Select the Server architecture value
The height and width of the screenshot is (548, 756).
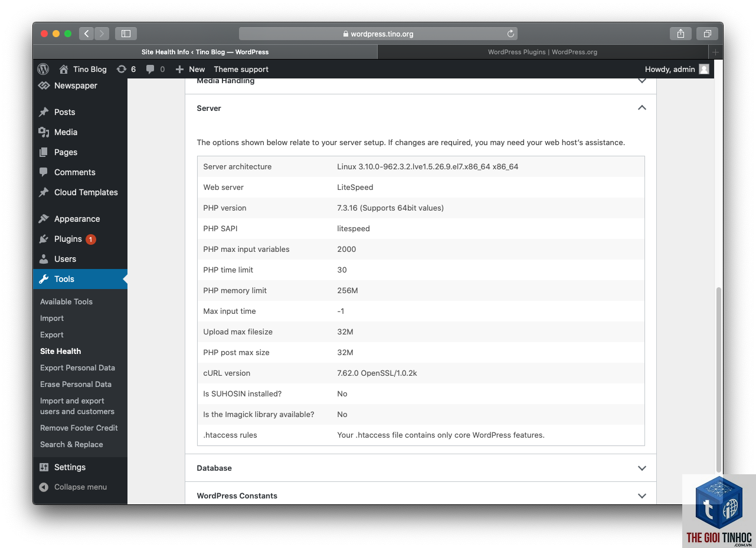click(428, 166)
